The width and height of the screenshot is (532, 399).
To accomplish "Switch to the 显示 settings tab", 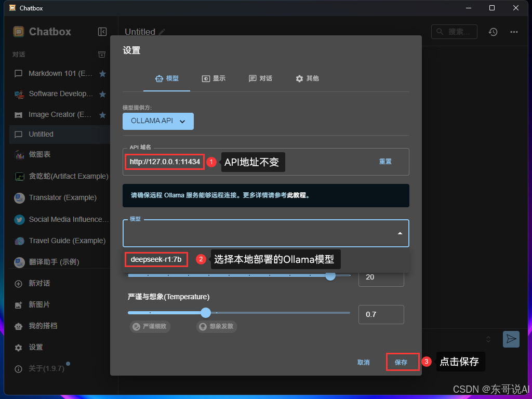I will [x=214, y=78].
